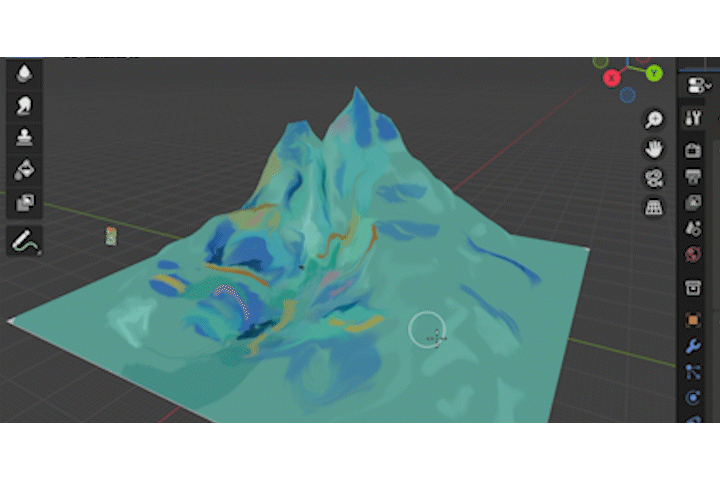The image size is (720, 480).
Task: Toggle the camera view icon
Action: [653, 178]
